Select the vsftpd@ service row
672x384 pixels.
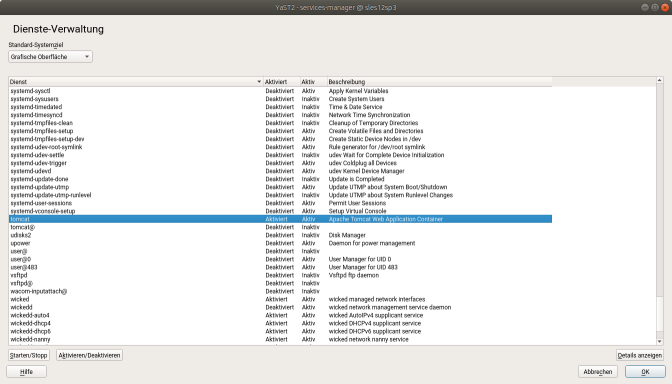click(280, 283)
